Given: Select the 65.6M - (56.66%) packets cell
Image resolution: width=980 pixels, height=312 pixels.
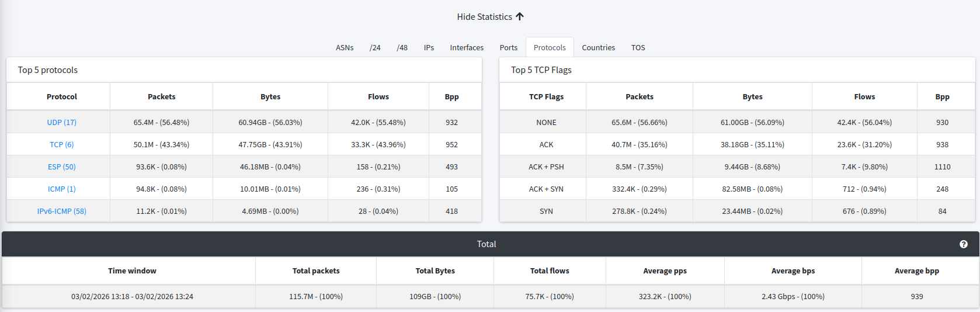Looking at the screenshot, I should point(640,123).
